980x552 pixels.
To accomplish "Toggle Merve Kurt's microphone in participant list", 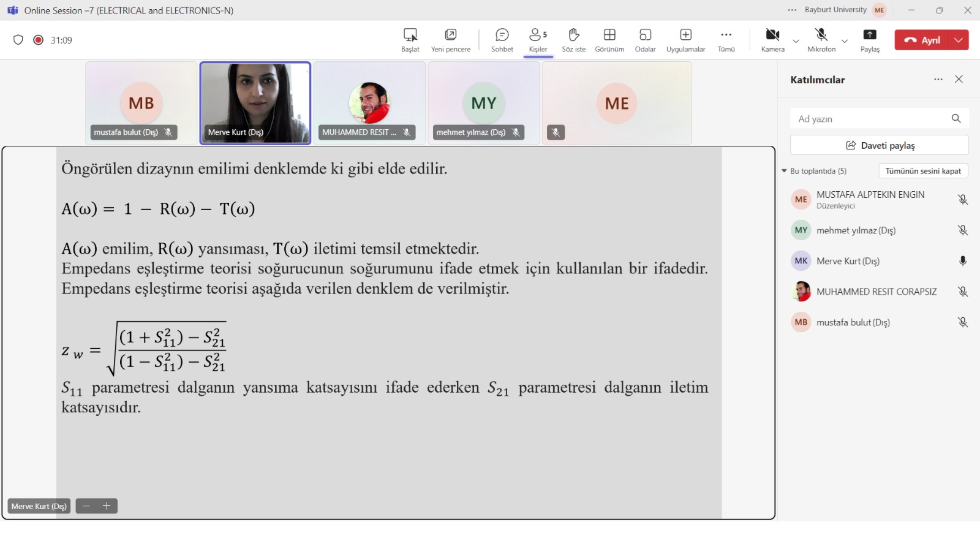I will (962, 261).
